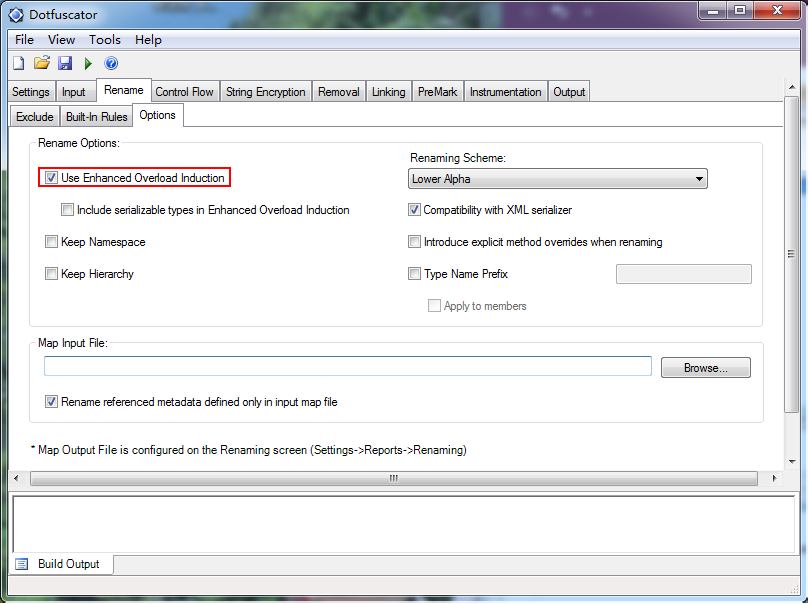
Task: Toggle the Keep Namespace checkbox
Action: tap(51, 242)
